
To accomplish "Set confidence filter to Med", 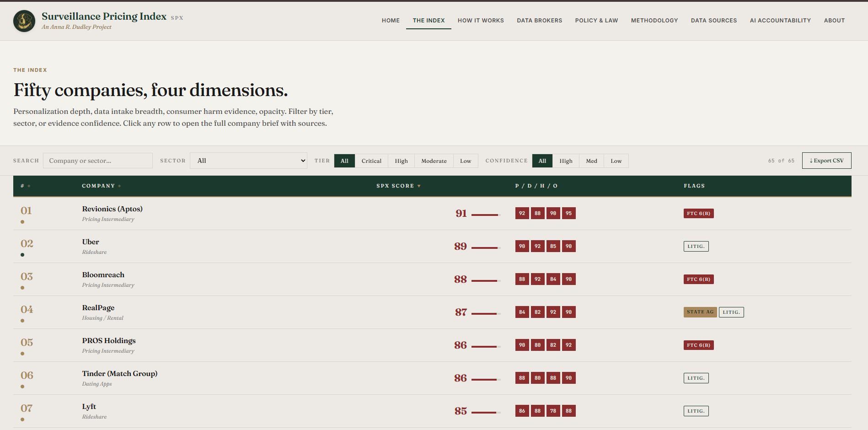I will point(591,161).
